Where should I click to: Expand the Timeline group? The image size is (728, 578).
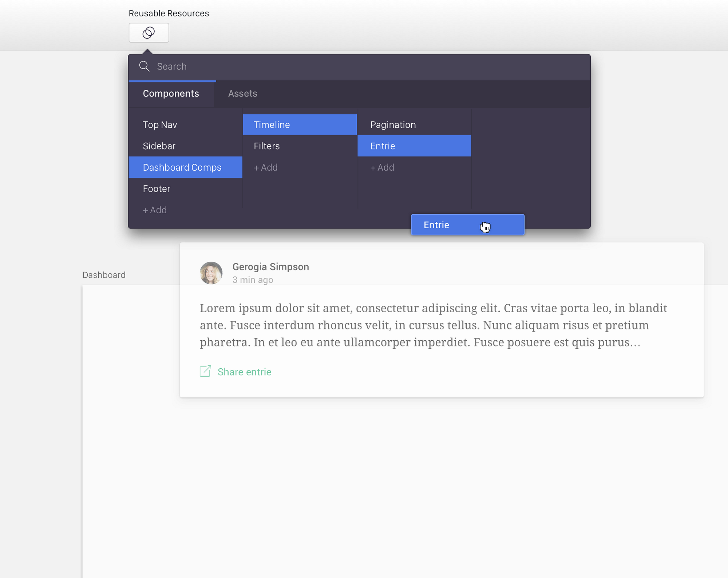click(x=272, y=125)
